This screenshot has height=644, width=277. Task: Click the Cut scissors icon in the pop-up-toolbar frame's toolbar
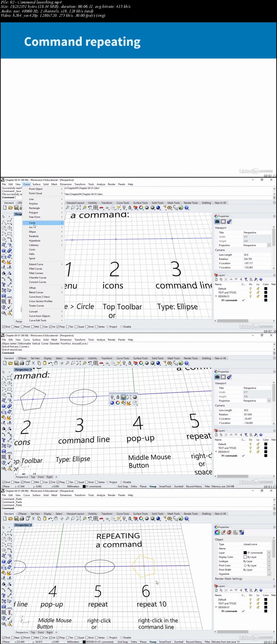click(33, 363)
